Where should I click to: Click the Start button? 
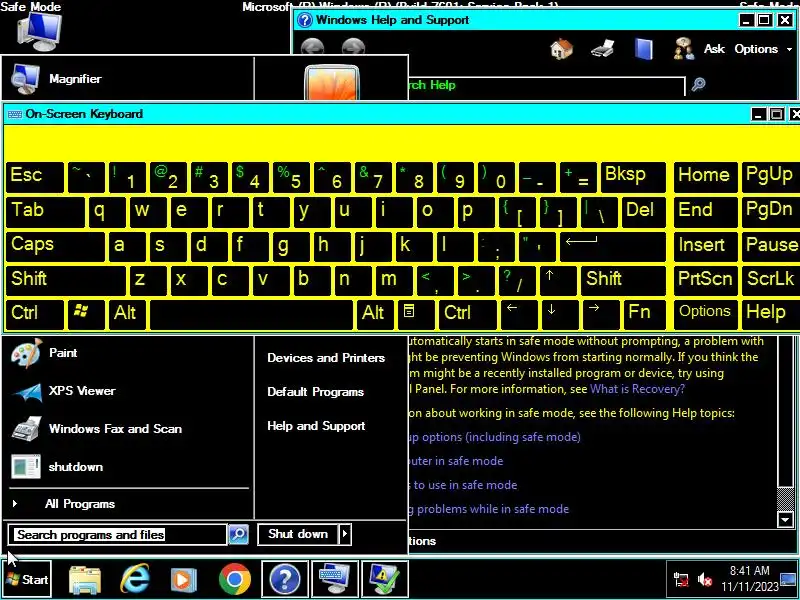(28, 579)
